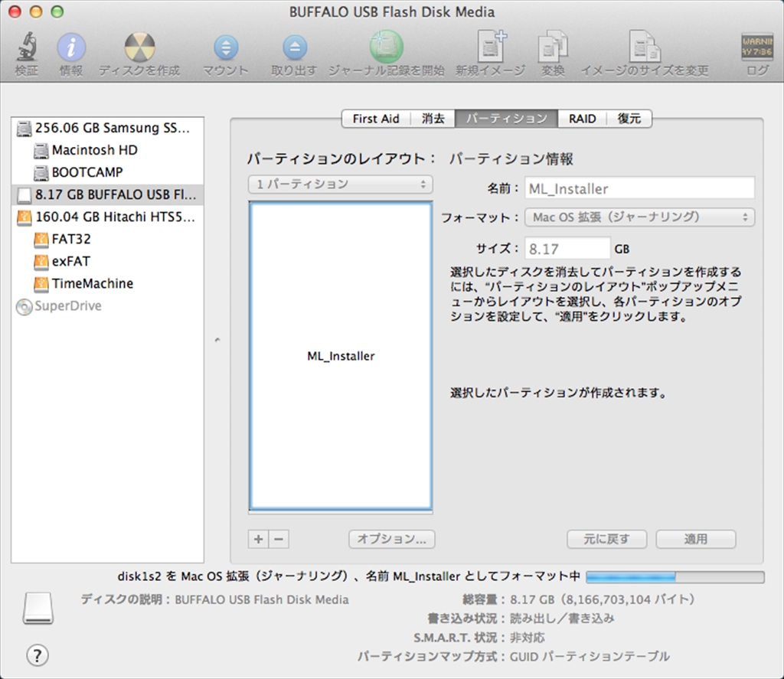Select Macintosh HD in the sidebar
784x679 pixels.
tap(94, 150)
